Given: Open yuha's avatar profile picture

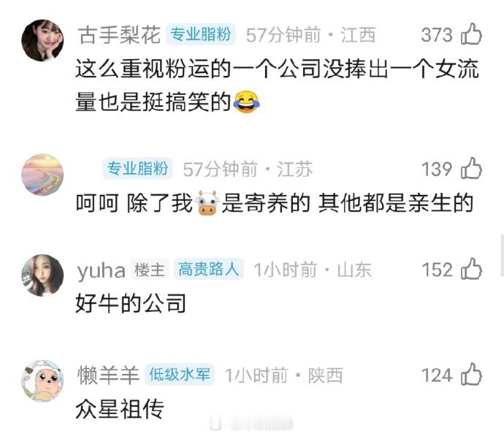Looking at the screenshot, I should (x=42, y=275).
